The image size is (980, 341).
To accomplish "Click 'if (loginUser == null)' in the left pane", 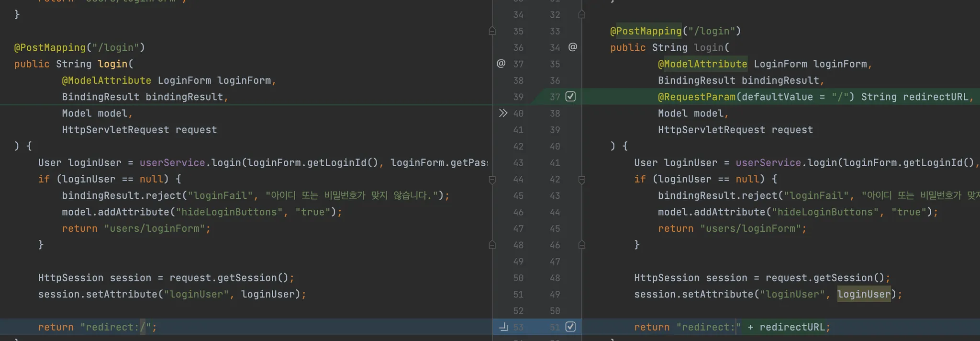I will click(103, 179).
